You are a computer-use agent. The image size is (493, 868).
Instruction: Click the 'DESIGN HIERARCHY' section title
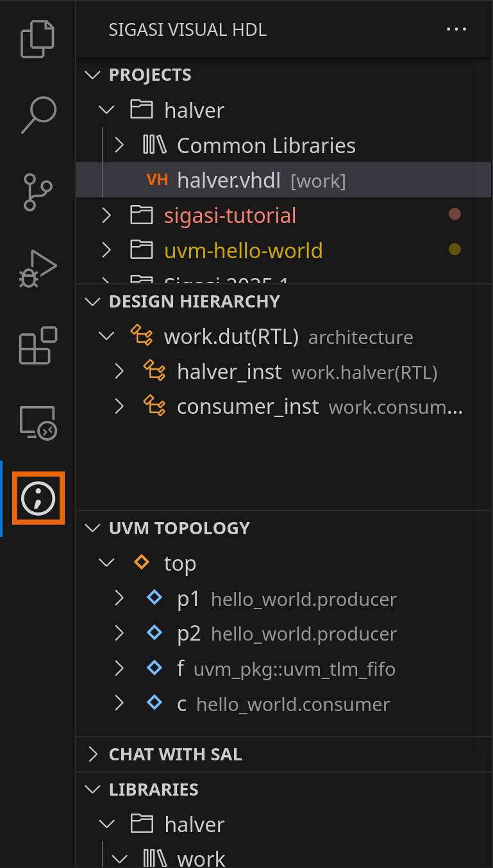[x=194, y=301]
